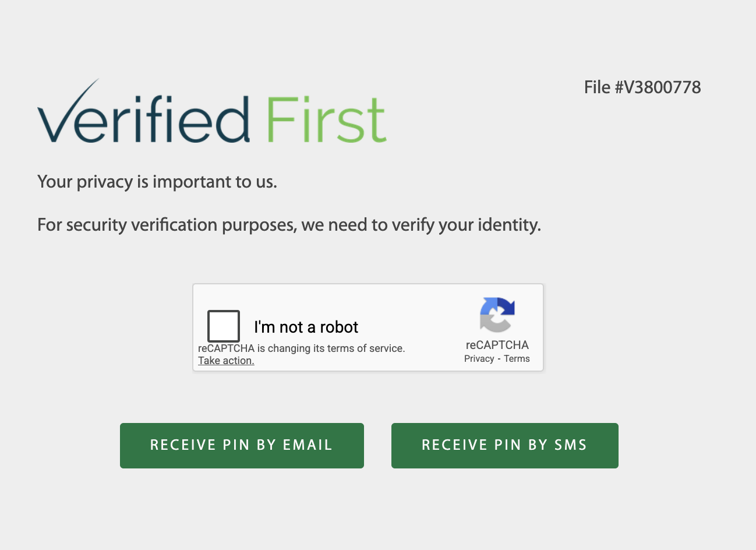The width and height of the screenshot is (756, 550).
Task: Click the dash between Privacy and Terms
Action: 499,359
